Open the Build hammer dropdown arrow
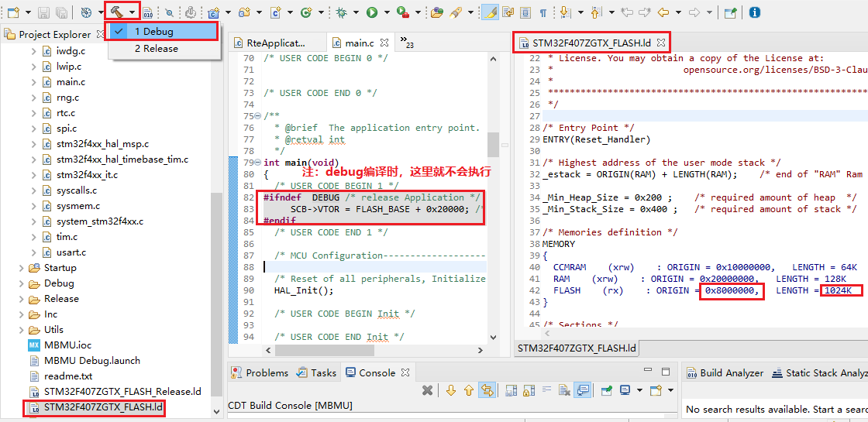Image resolution: width=868 pixels, height=422 pixels. point(132,12)
